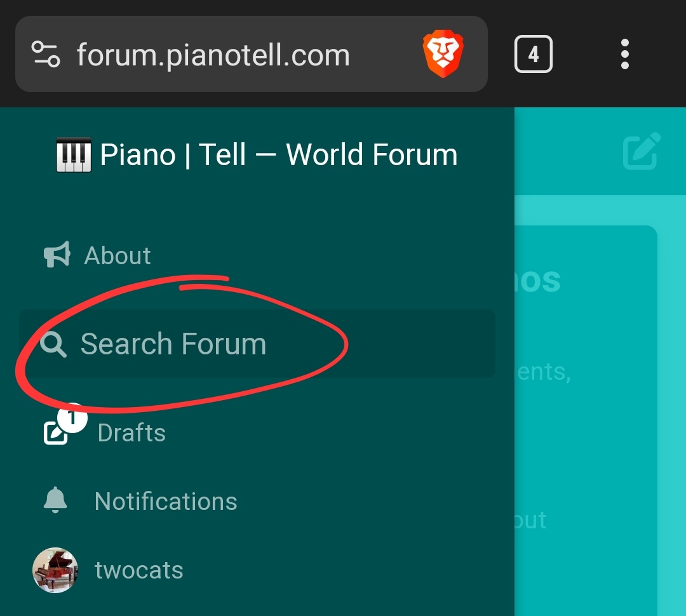Tap the compose new discussion icon
Screen dimensions: 686x616
click(642, 151)
